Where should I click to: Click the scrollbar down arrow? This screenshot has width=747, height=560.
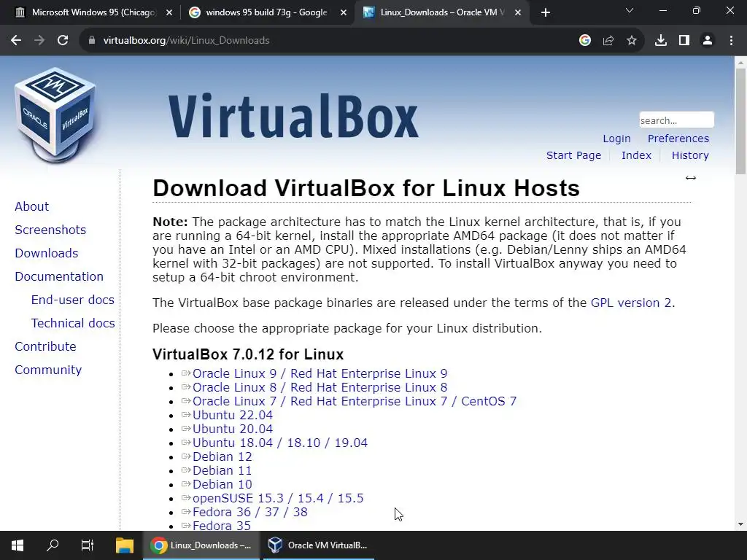(741, 524)
